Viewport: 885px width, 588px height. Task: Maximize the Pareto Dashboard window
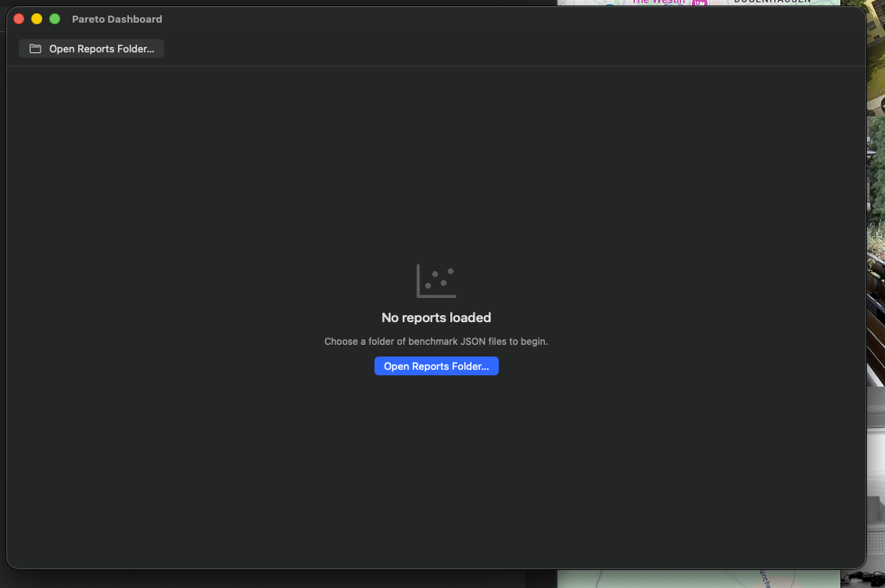(x=55, y=20)
